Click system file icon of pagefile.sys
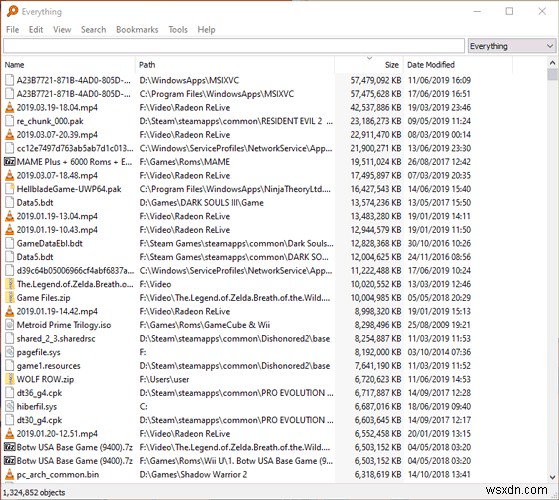The height and width of the screenshot is (500, 559). click(x=10, y=352)
